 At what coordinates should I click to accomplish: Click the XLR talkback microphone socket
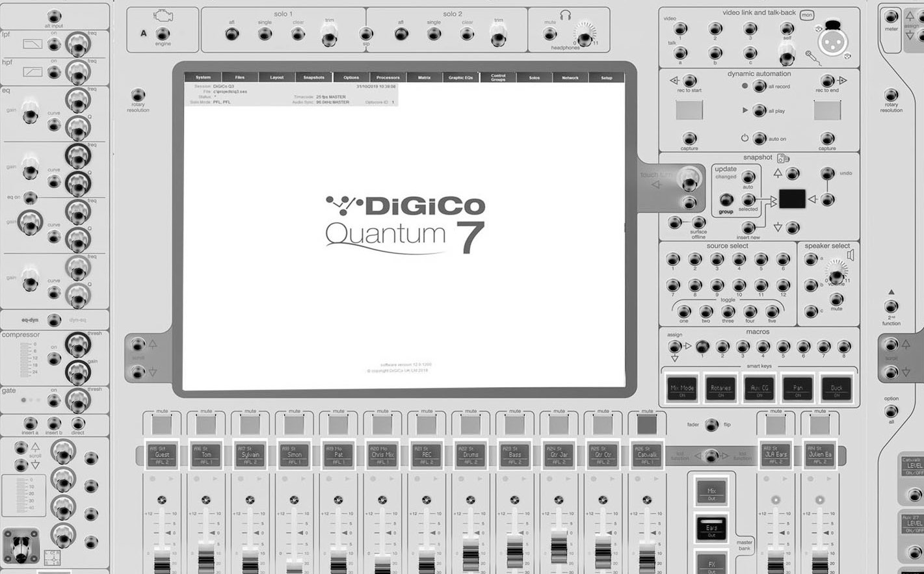click(833, 43)
